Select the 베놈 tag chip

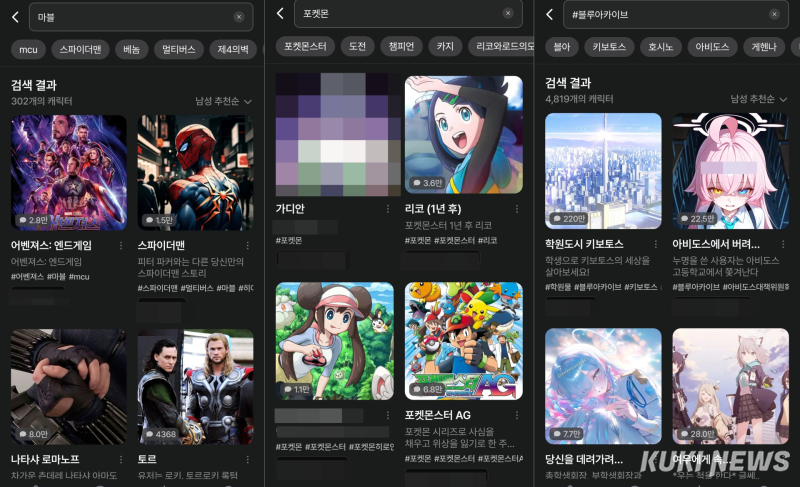tap(132, 49)
